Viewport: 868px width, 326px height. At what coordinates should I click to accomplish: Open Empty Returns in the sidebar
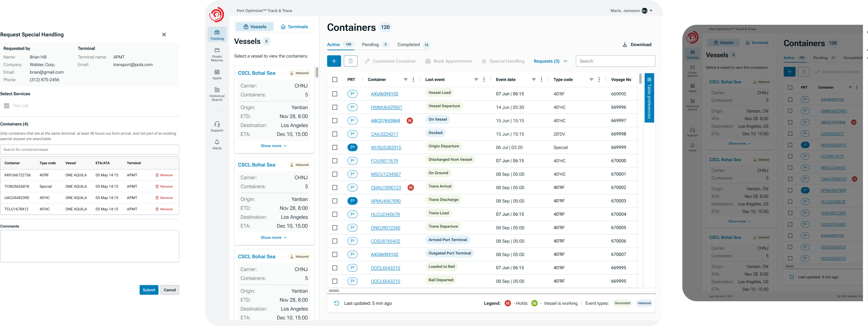coord(217,54)
